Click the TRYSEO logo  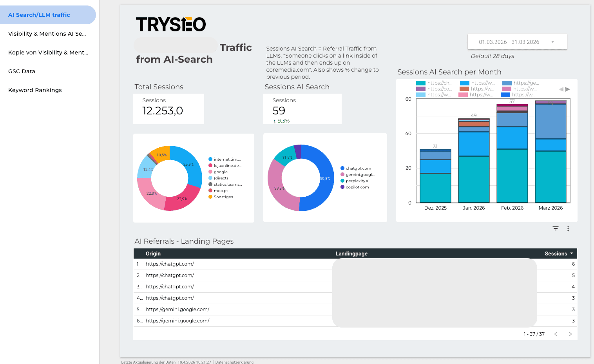pos(170,24)
